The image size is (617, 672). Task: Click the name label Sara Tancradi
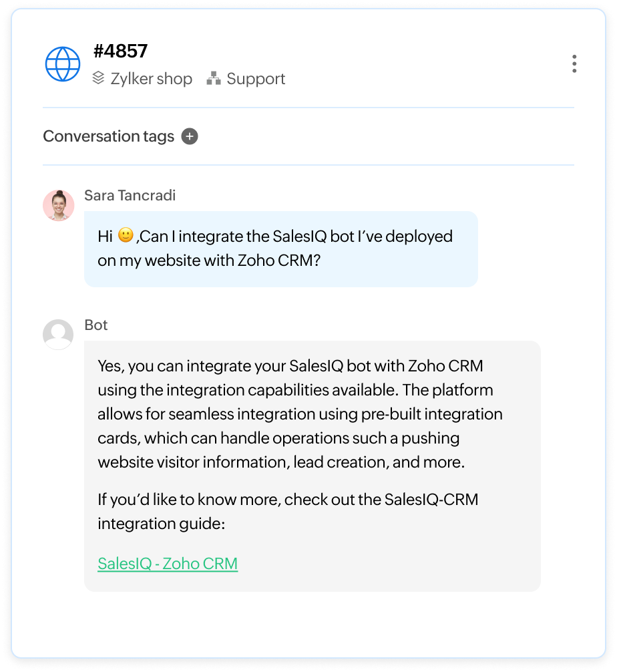tap(130, 195)
